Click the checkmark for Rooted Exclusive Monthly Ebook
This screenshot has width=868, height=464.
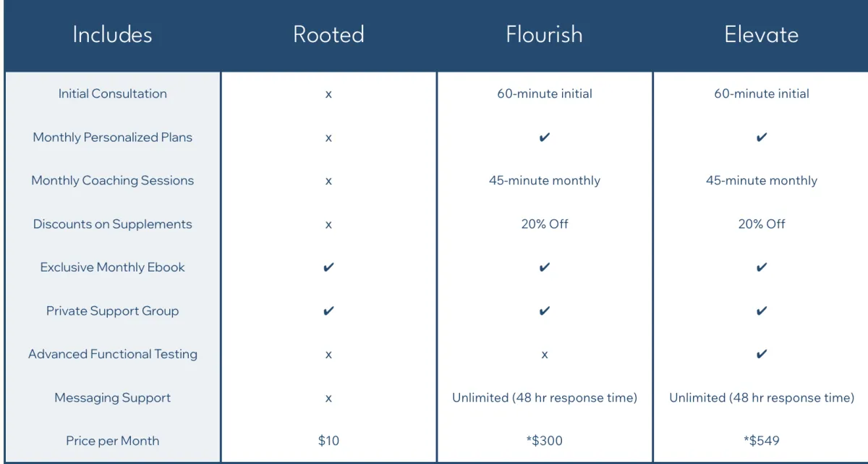(x=328, y=267)
